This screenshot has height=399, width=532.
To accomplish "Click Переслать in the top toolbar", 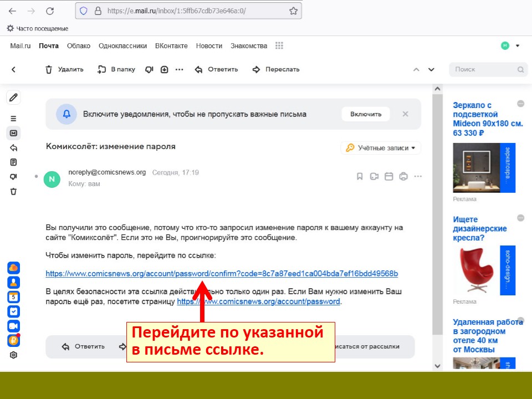I will point(276,70).
